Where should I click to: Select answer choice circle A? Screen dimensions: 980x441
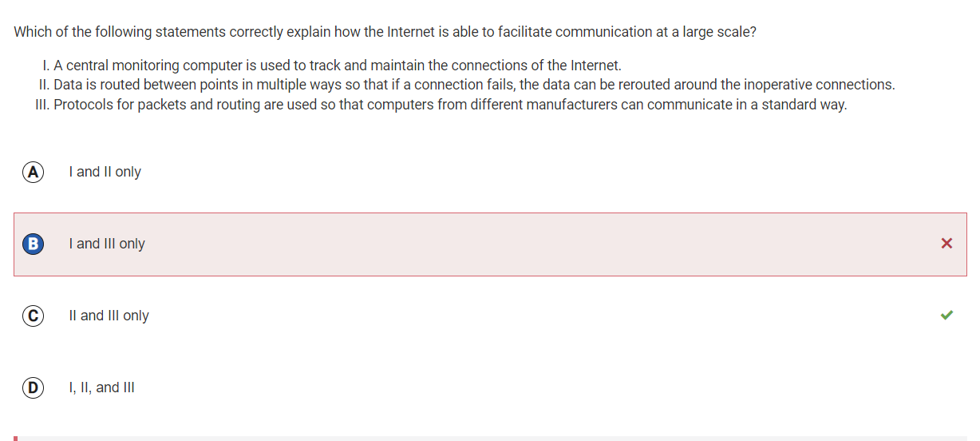[x=33, y=172]
